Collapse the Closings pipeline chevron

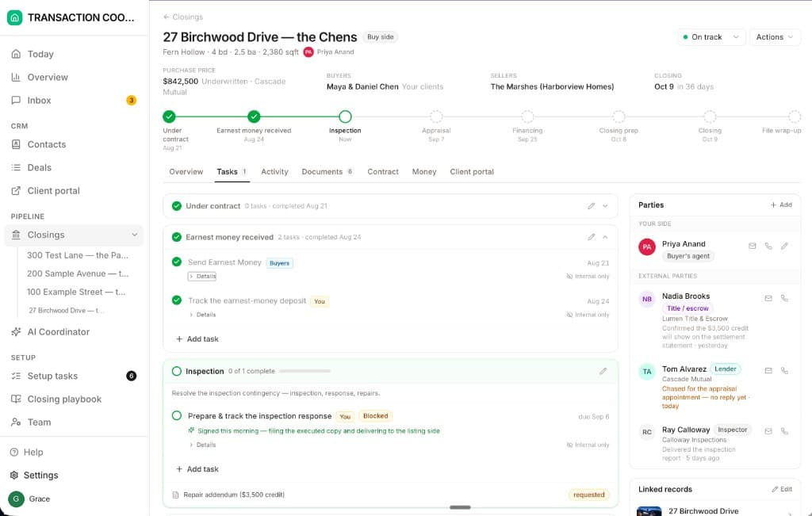(x=135, y=235)
